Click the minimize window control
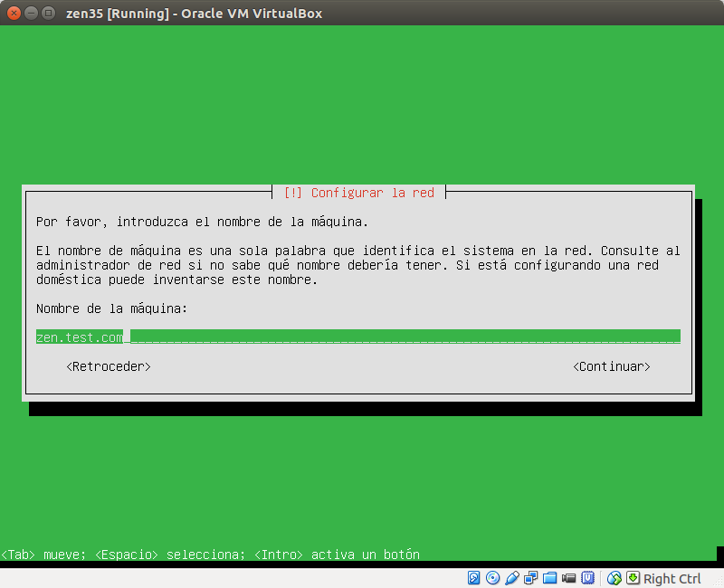The height and width of the screenshot is (588, 724). click(x=29, y=13)
